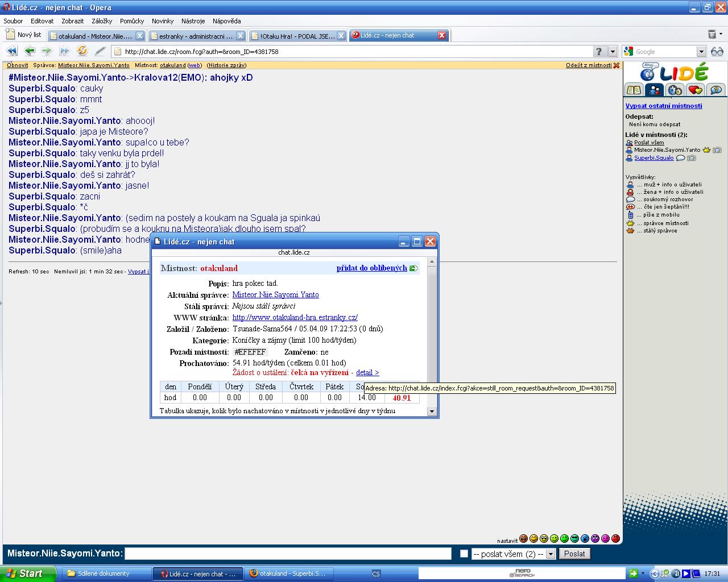Click 'přidat do oblíbených' link in popup
728x582 pixels.
click(x=372, y=268)
